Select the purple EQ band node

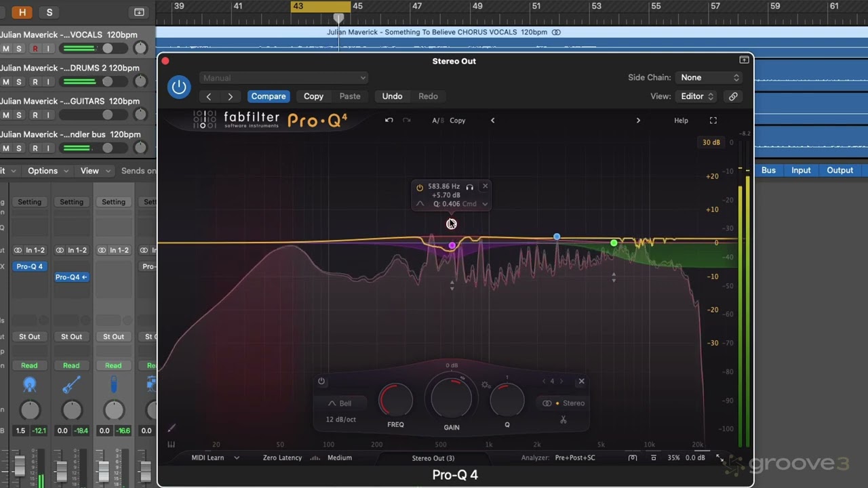(x=452, y=245)
